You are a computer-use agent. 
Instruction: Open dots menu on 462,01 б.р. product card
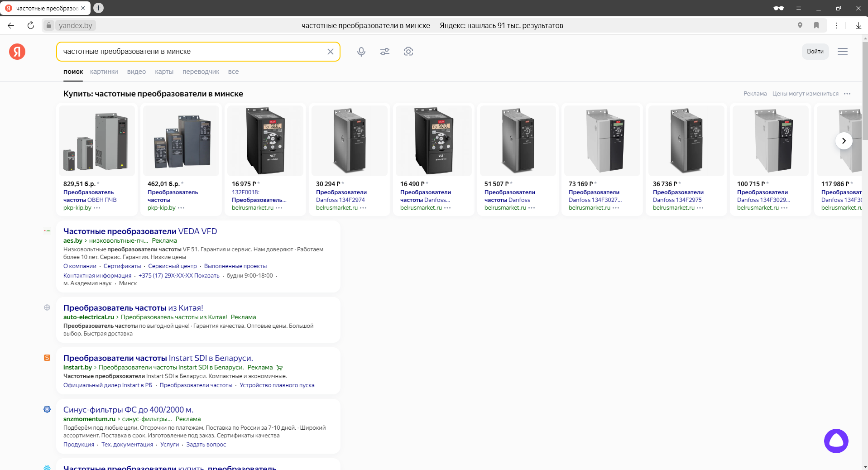181,208
